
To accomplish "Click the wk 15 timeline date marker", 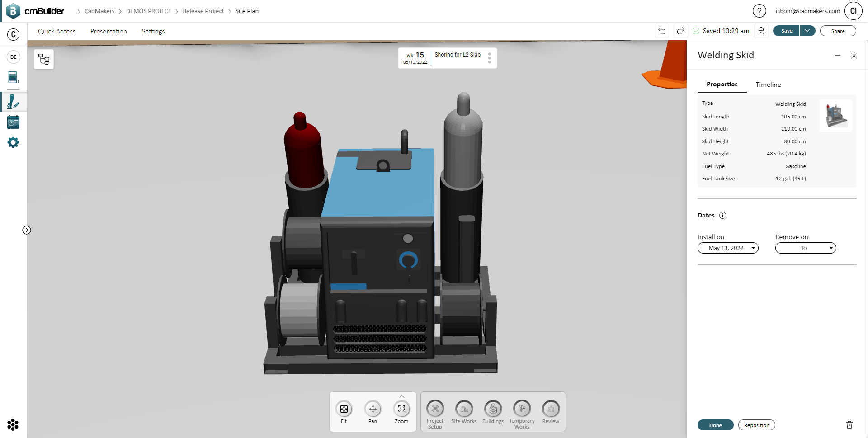I will tap(415, 58).
